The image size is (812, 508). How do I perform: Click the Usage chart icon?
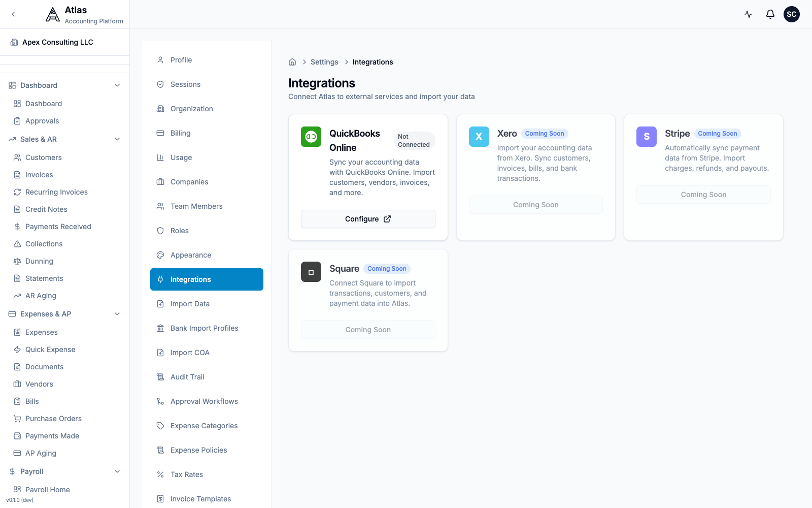(160, 157)
